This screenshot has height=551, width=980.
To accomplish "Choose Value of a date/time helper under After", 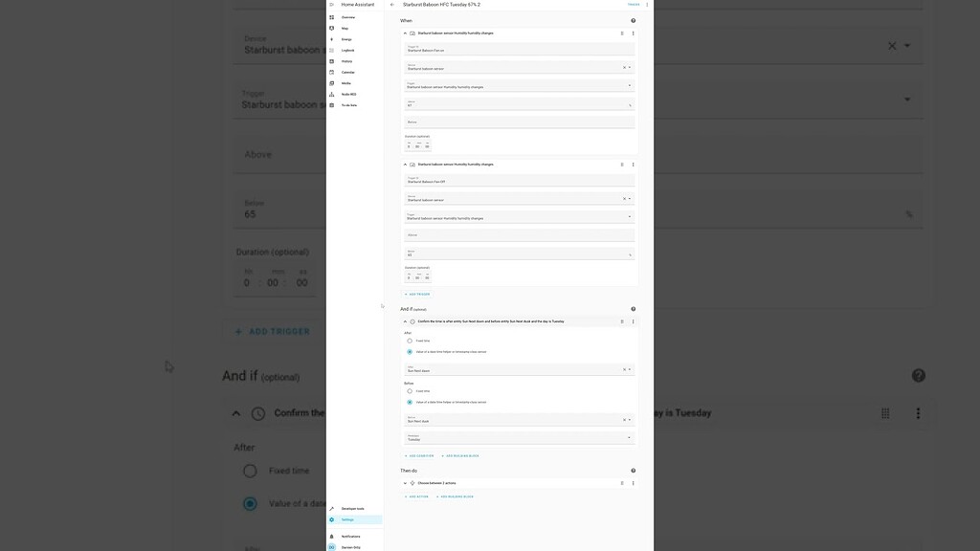I will pos(410,352).
